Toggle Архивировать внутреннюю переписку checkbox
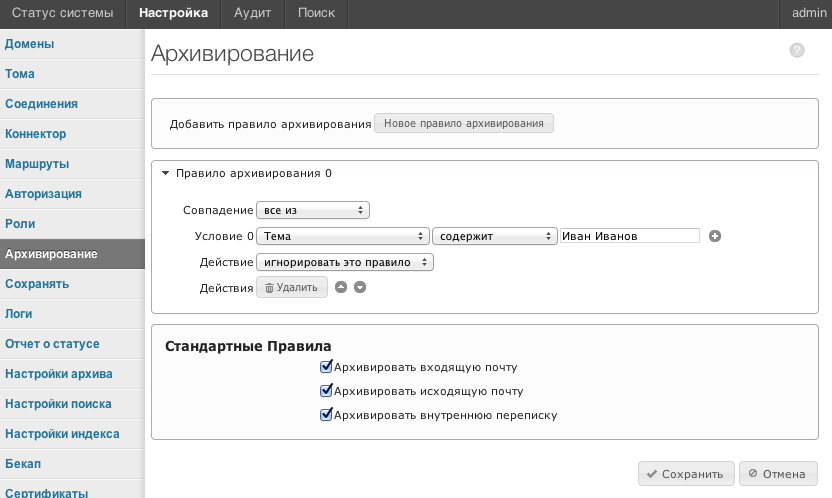This screenshot has width=832, height=498. point(326,415)
